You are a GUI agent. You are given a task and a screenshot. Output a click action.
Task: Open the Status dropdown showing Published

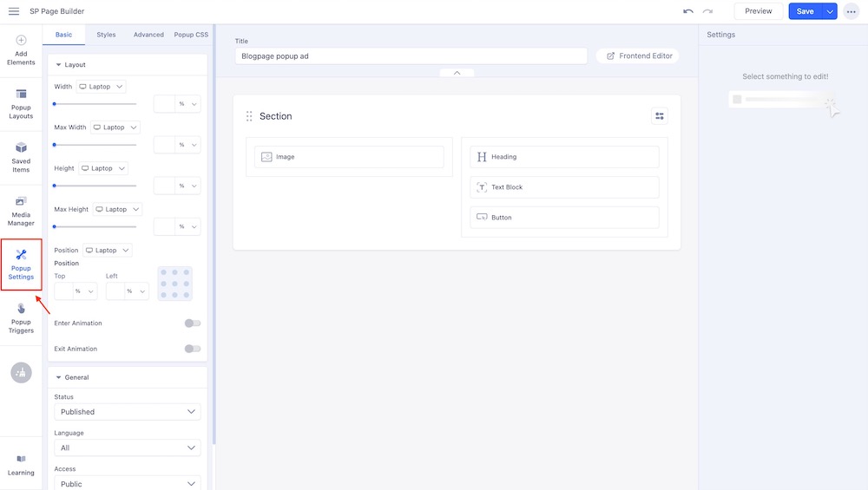127,412
